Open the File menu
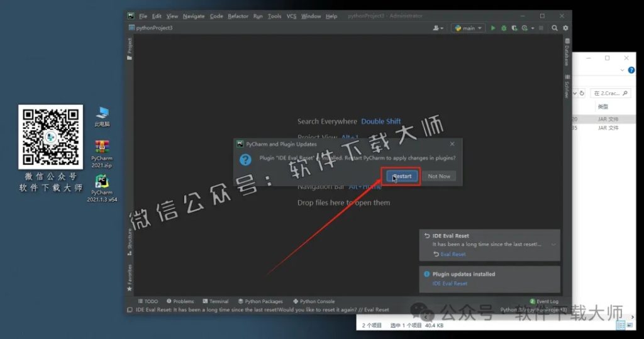Image resolution: width=644 pixels, height=339 pixels. click(143, 16)
